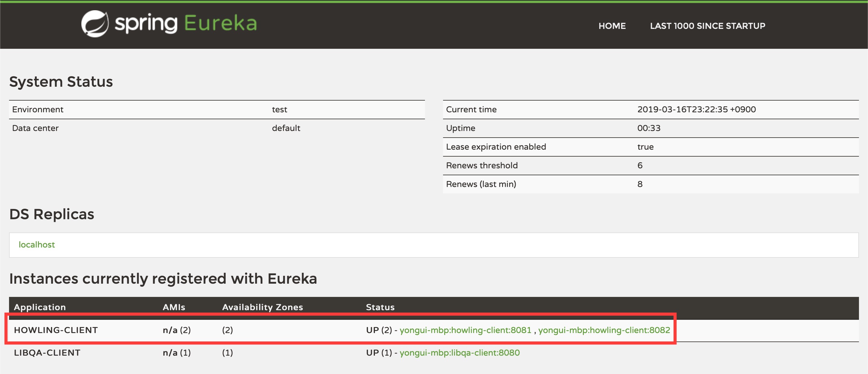Click the Status column header
868x374 pixels.
[x=380, y=307]
